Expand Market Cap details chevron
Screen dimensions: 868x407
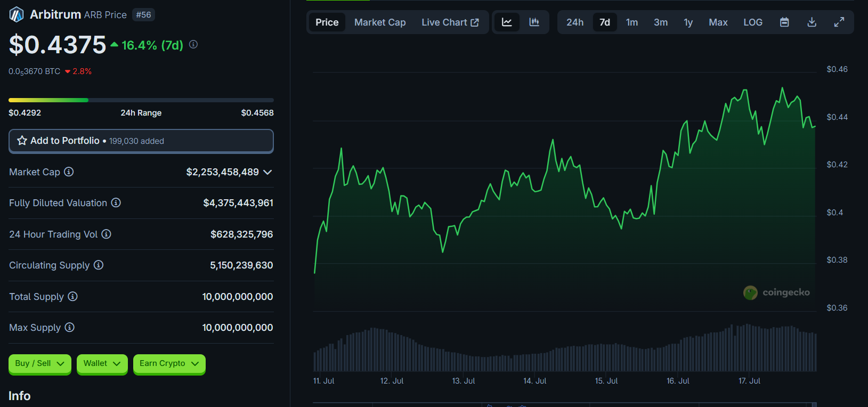[267, 172]
